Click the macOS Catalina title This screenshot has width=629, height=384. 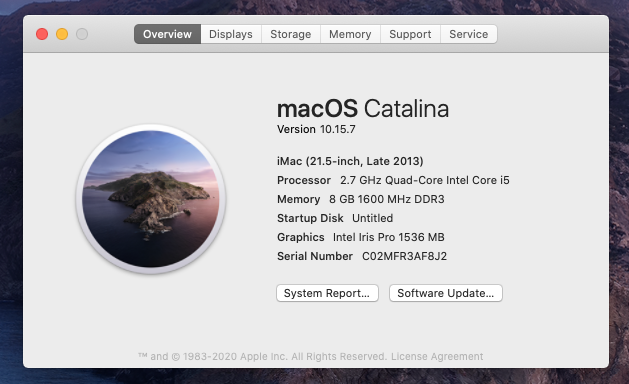[x=363, y=109]
